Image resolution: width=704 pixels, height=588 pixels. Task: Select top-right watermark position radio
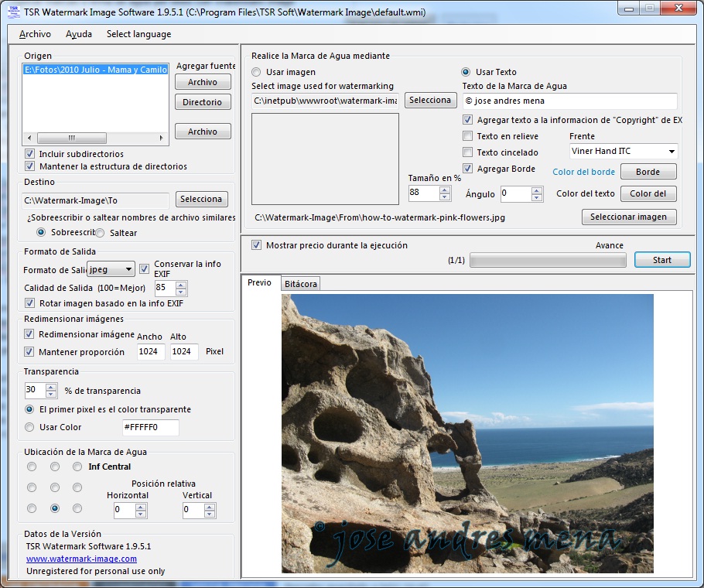click(77, 467)
